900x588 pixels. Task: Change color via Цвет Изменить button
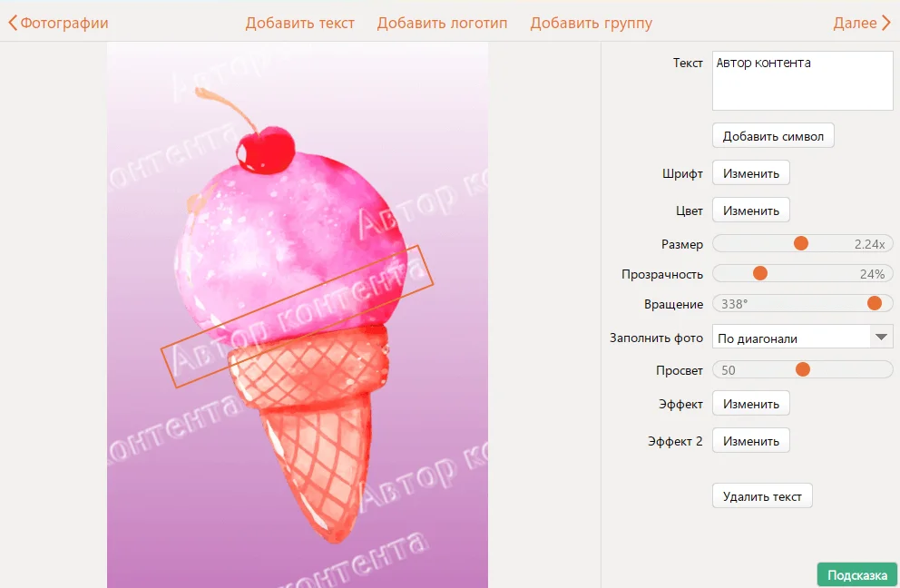(x=751, y=211)
